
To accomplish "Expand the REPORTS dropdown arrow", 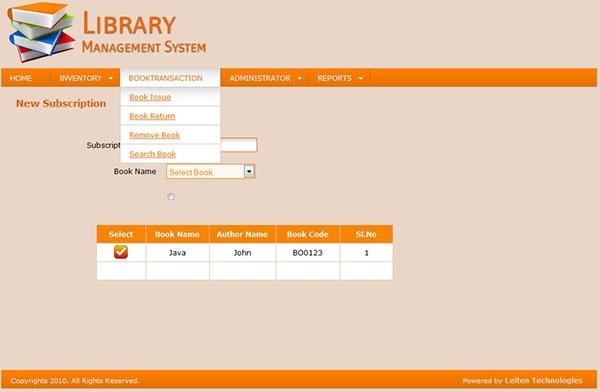I will point(360,78).
